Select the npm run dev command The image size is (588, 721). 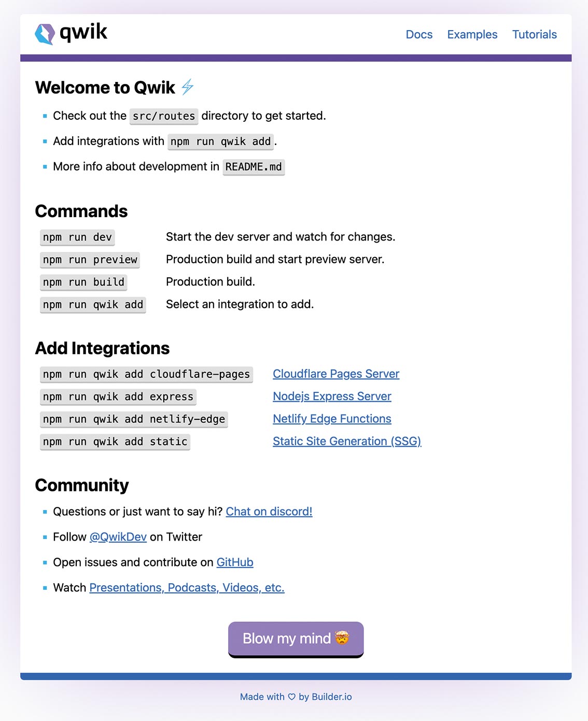coord(77,237)
